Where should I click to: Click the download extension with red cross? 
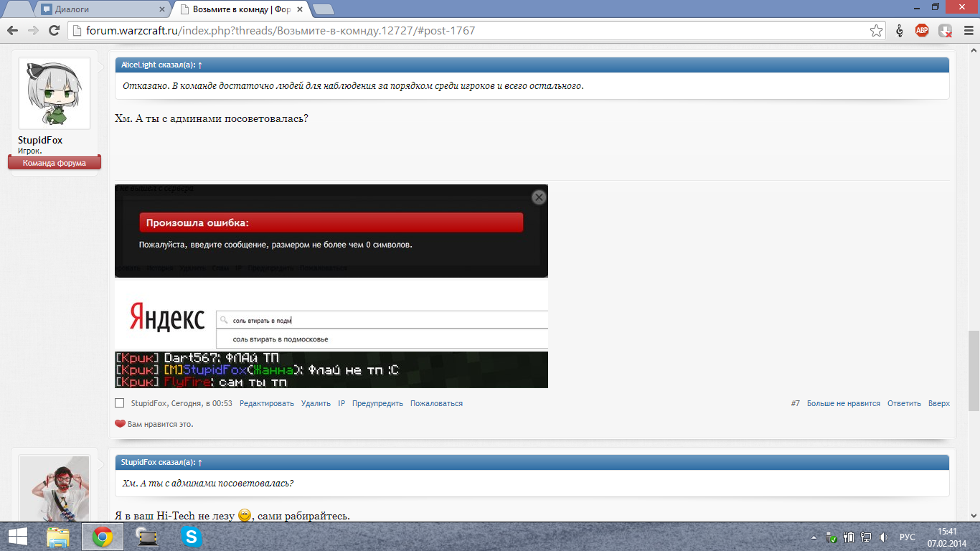[x=946, y=31]
